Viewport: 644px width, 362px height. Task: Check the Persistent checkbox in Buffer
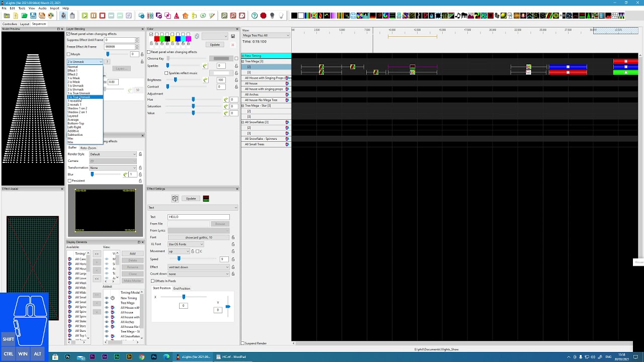click(69, 181)
